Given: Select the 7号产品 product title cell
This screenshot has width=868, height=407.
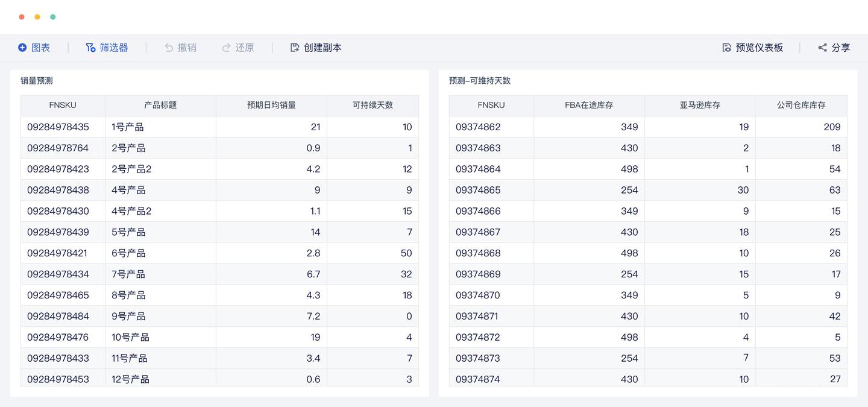Looking at the screenshot, I should coord(128,274).
